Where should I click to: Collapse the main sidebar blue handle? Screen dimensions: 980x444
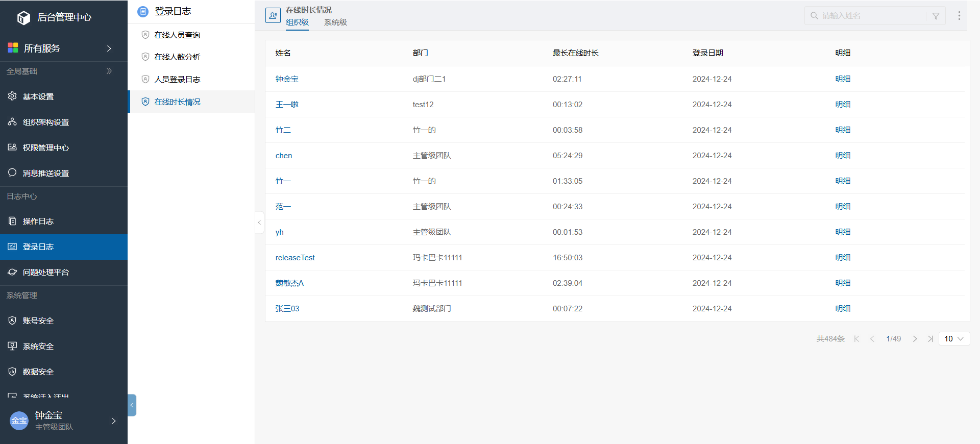pos(132,405)
